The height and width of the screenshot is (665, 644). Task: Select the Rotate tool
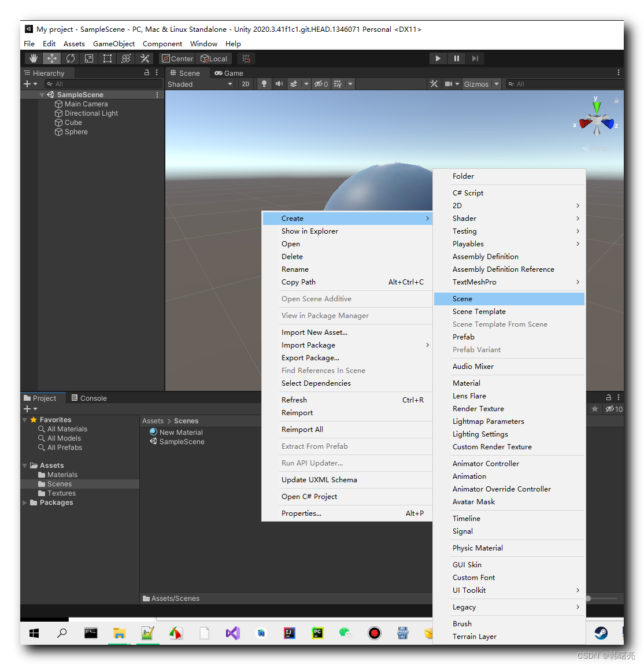70,58
